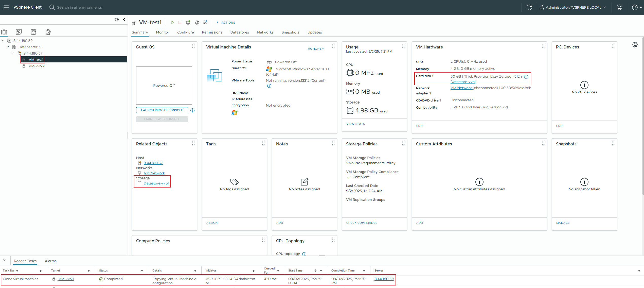This screenshot has width=644, height=288.
Task: Open the Networks tab
Action: (265, 32)
